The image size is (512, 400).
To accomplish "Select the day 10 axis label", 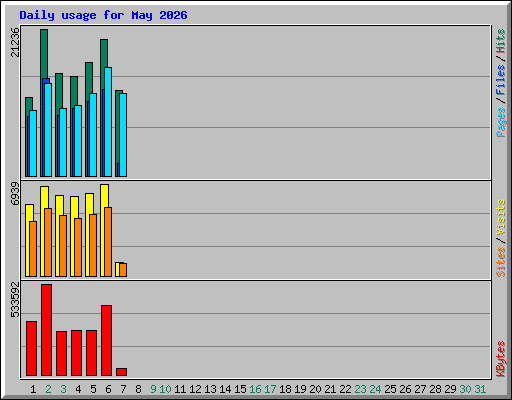I will point(165,389).
